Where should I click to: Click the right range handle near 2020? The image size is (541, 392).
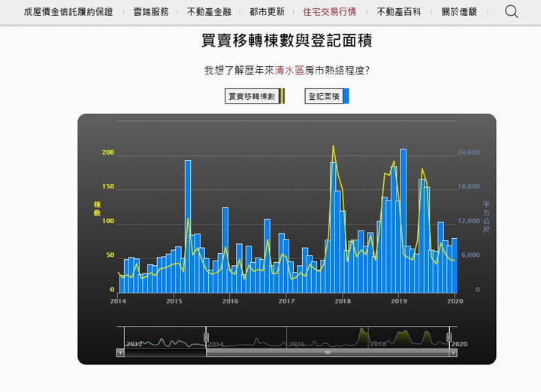(x=449, y=337)
